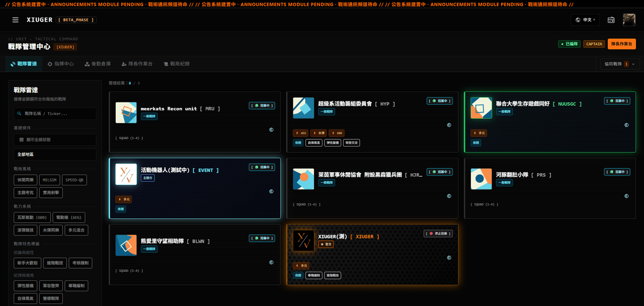Click the 戰隊名稱 / Ticker search field

(x=55, y=114)
